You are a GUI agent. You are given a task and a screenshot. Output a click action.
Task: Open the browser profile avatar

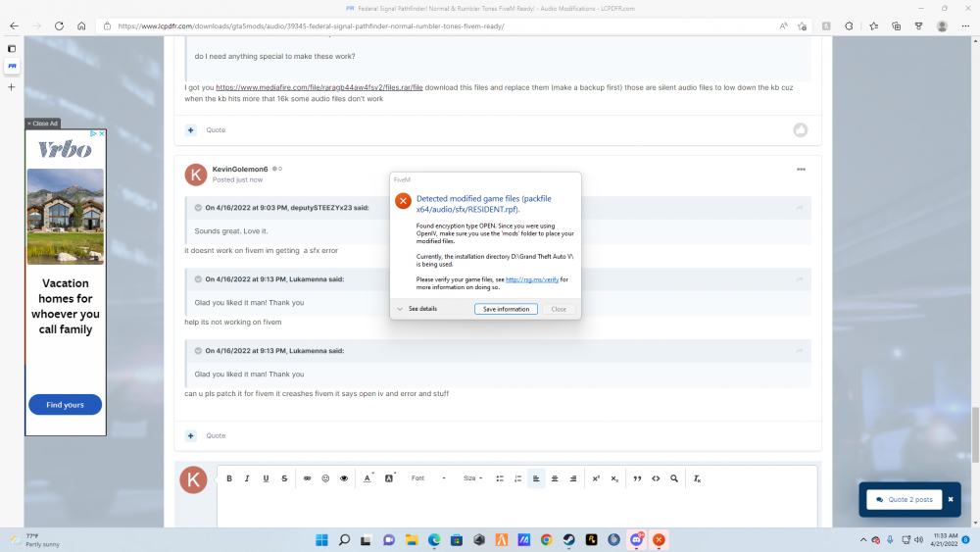pyautogui.click(x=942, y=26)
